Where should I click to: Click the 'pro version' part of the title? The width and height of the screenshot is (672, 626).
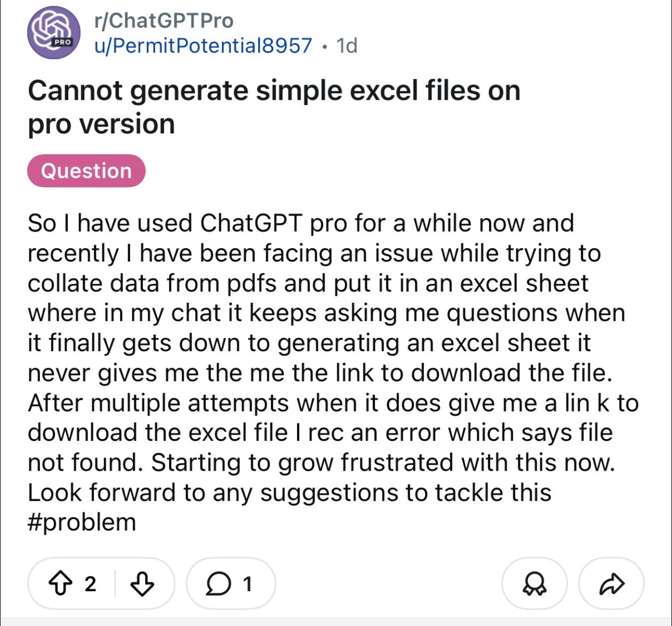tap(101, 124)
